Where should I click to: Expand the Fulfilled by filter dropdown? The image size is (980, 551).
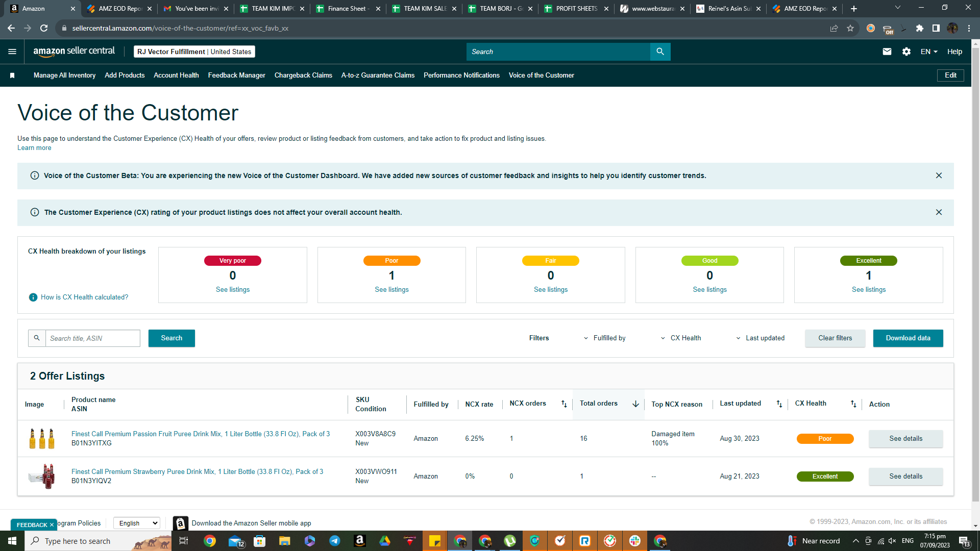click(605, 338)
